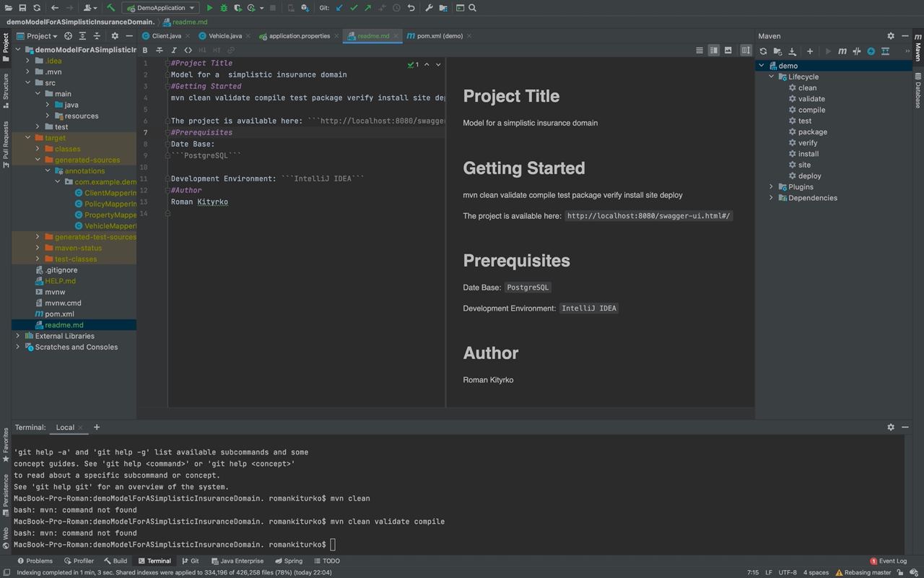
Task: Execute Maven goal 'm' icon
Action: [842, 51]
